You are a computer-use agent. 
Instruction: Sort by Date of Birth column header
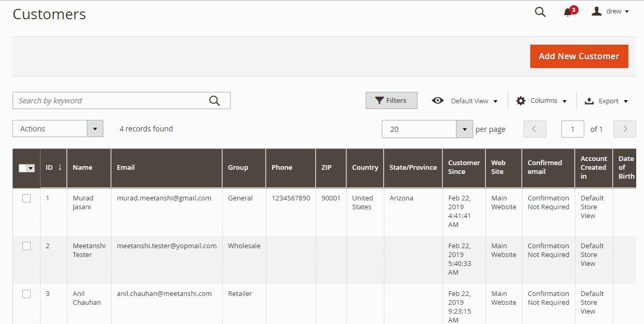[x=625, y=168]
